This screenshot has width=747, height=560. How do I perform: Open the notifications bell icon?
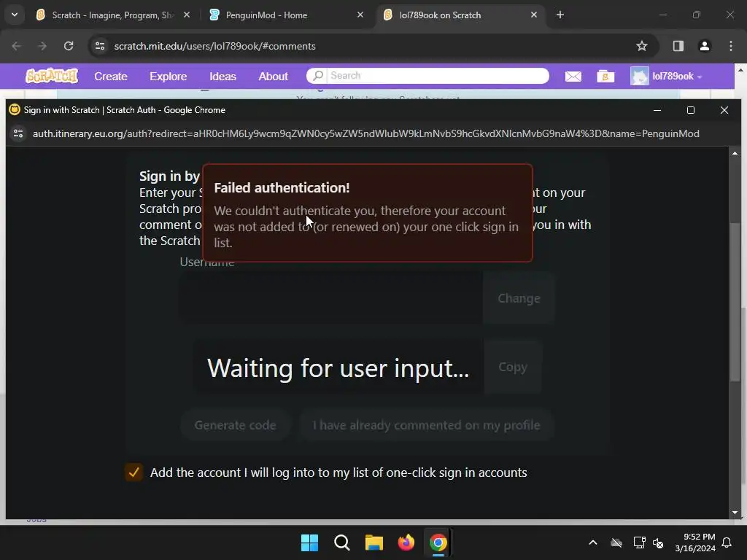(x=727, y=542)
